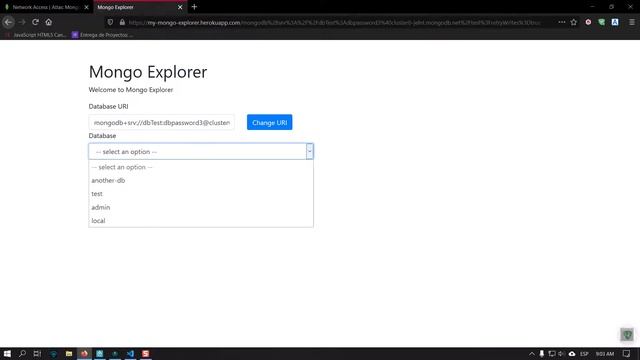Click the Change URI button
640x360 pixels.
click(269, 122)
